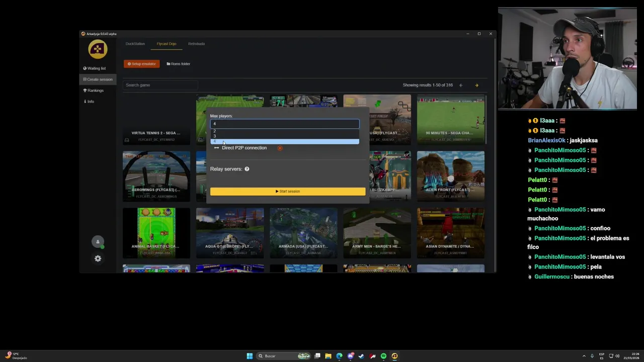Screen dimensions: 644x362
Task: Open the settings gear in the sidebar
Action: [x=98, y=258]
